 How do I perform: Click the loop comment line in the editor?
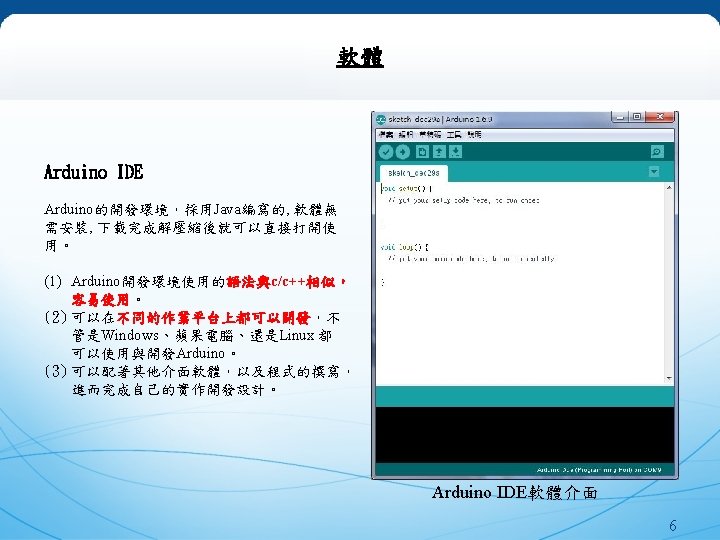click(471, 259)
